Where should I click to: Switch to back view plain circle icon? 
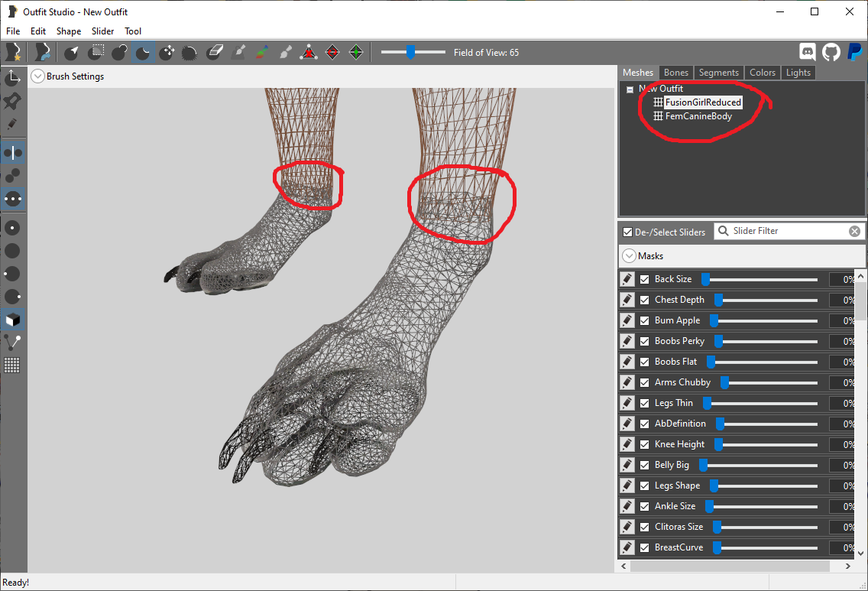click(12, 251)
